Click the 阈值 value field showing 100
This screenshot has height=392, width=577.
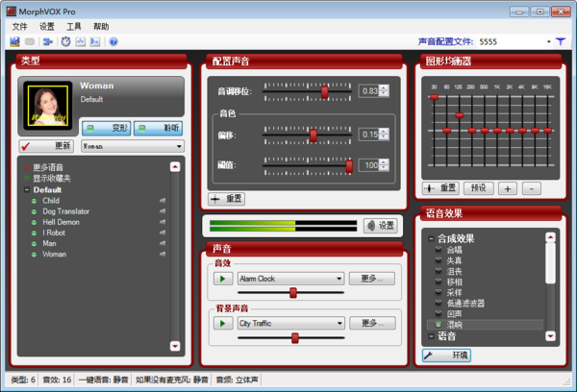pyautogui.click(x=369, y=165)
